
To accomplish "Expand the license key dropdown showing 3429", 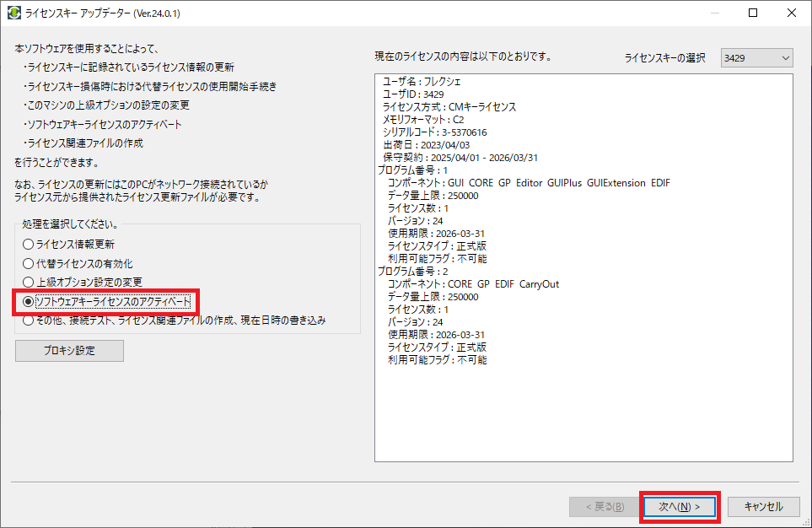I will point(757,58).
